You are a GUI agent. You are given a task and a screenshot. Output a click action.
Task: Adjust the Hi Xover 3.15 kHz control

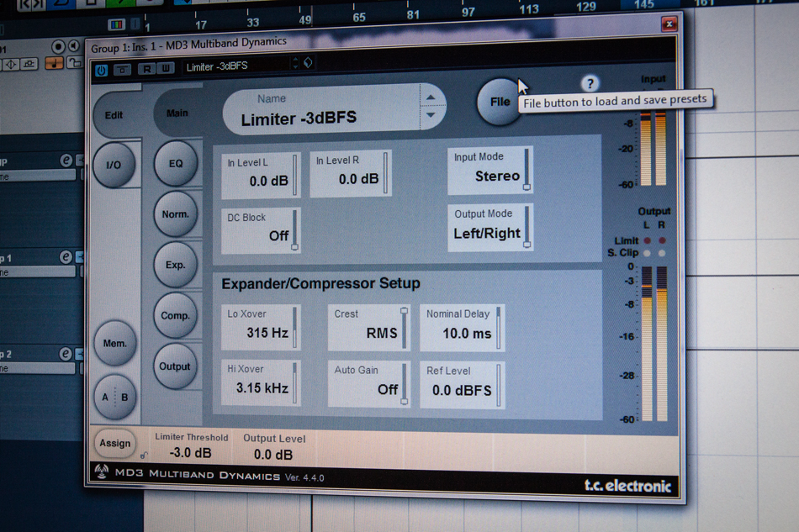261,383
